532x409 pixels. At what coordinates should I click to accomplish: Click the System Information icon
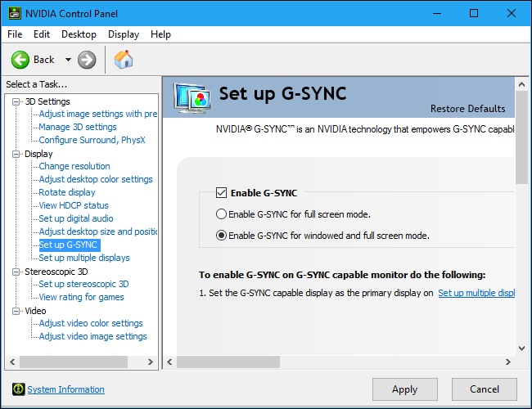[x=18, y=389]
